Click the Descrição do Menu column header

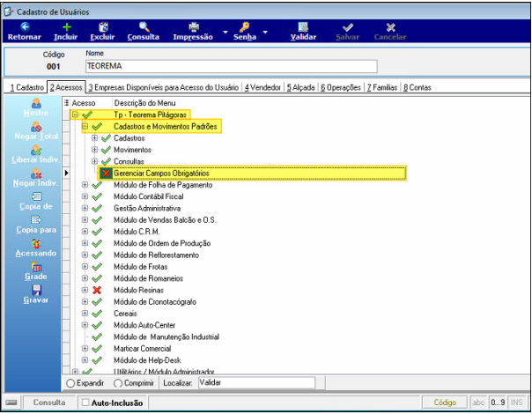click(x=144, y=103)
